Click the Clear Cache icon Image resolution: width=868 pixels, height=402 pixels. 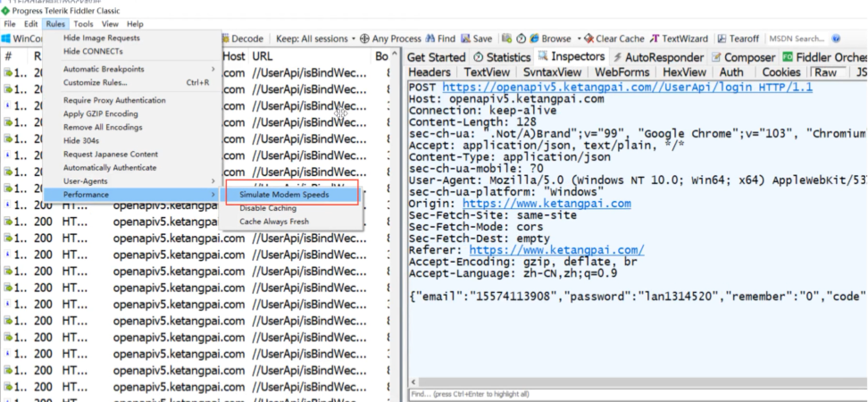pos(589,38)
